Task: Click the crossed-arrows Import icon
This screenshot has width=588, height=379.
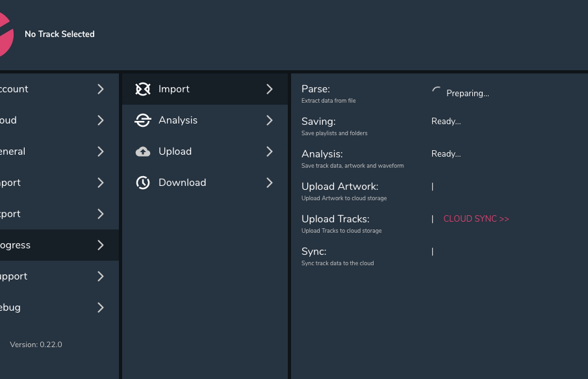Action: 143,89
